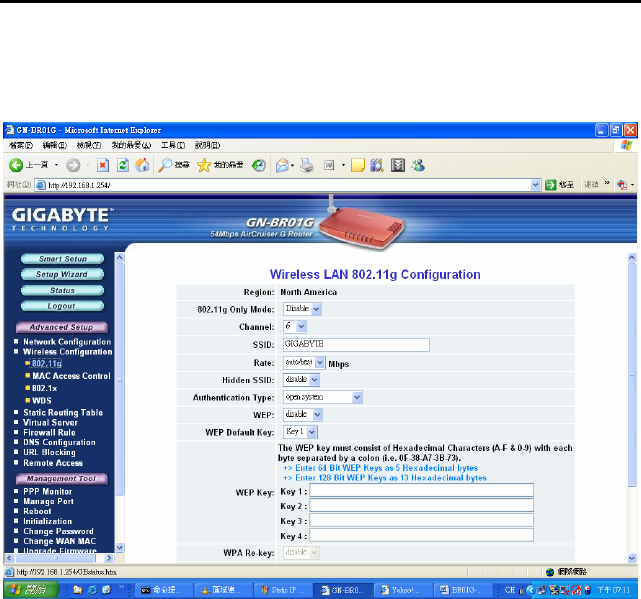Open the Channel dropdown

click(295, 327)
